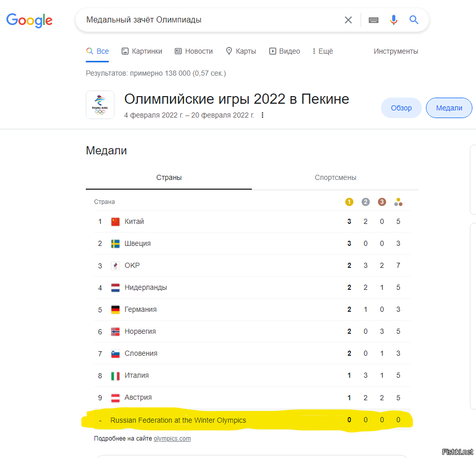Open the on-screen keyboard icon
476x458 pixels.
pos(373,20)
